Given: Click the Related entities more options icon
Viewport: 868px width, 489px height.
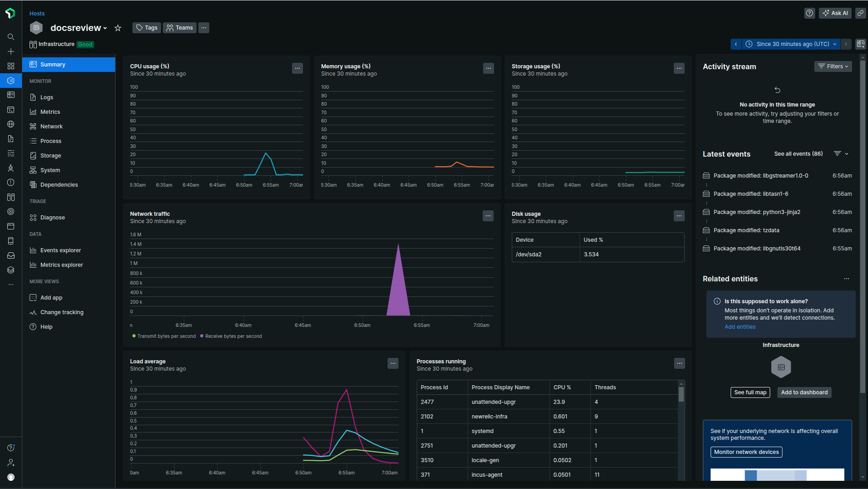Looking at the screenshot, I should pyautogui.click(x=847, y=279).
